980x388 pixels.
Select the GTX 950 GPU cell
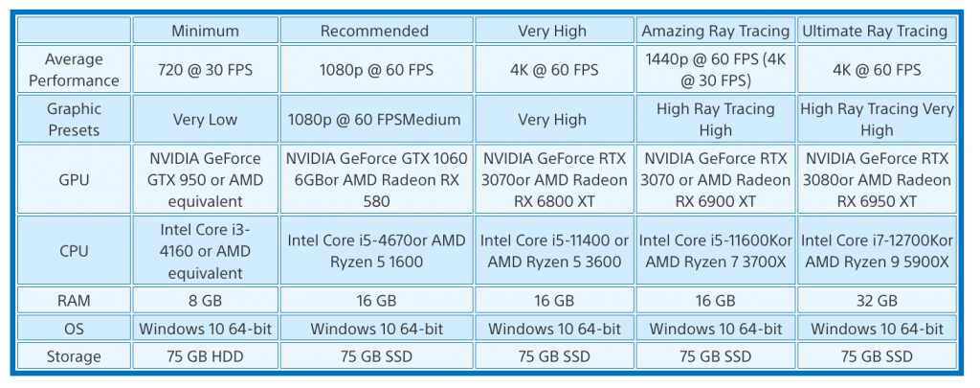205,179
